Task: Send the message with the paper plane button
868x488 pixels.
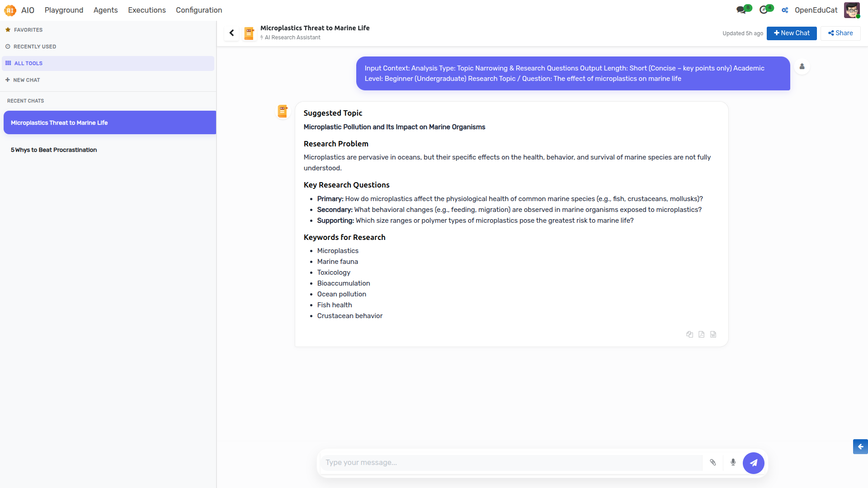Action: click(754, 463)
